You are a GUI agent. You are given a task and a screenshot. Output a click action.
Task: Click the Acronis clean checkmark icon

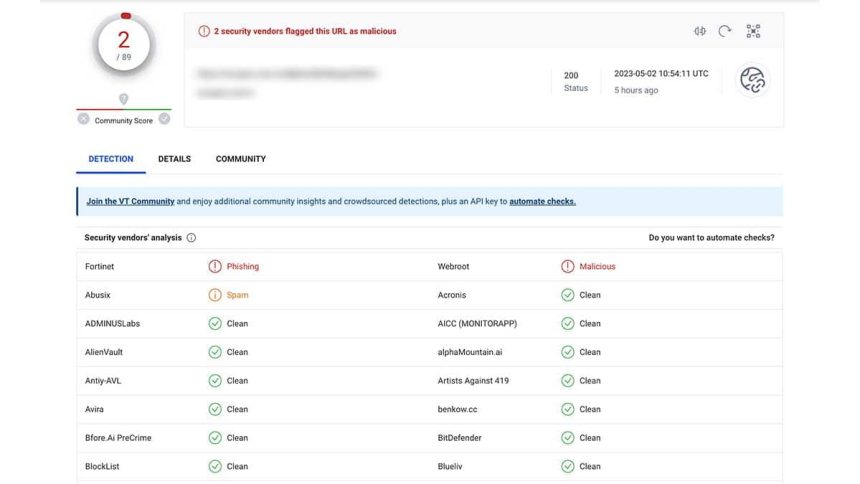[x=568, y=295]
